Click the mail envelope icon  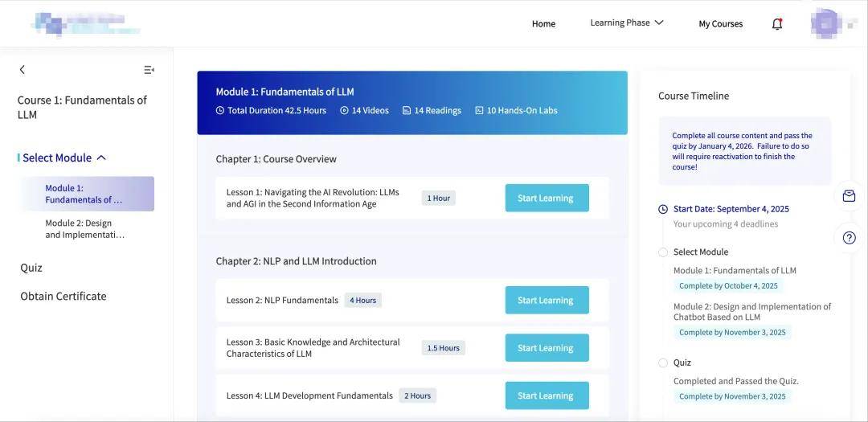pyautogui.click(x=849, y=196)
